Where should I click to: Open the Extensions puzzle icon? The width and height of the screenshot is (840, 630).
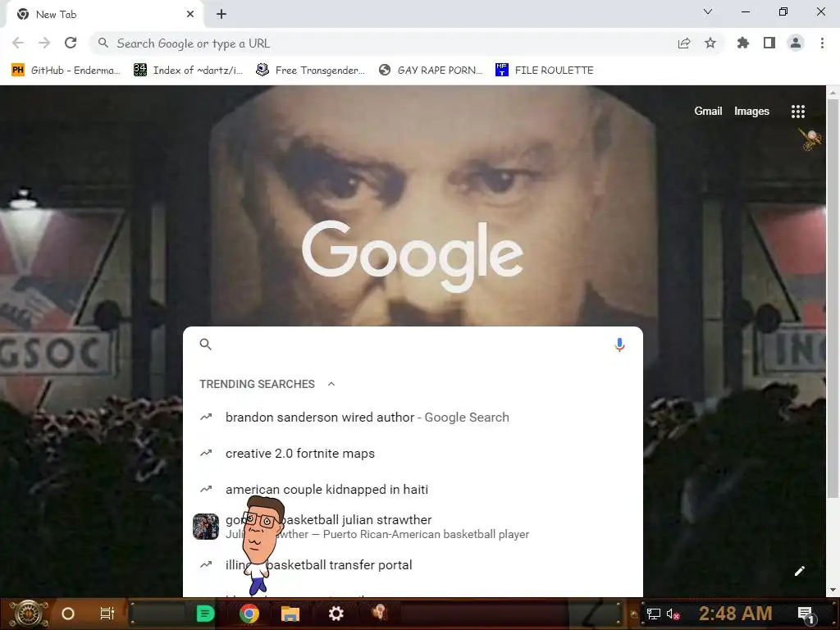click(x=743, y=43)
